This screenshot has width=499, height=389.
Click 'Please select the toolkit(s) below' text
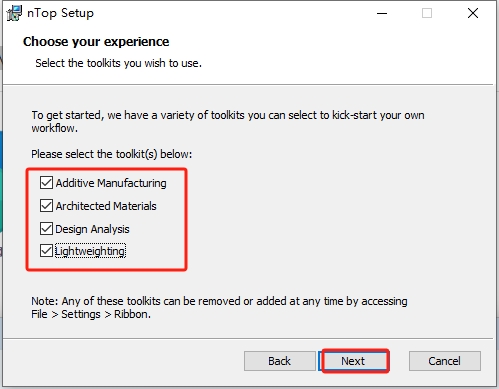point(112,154)
